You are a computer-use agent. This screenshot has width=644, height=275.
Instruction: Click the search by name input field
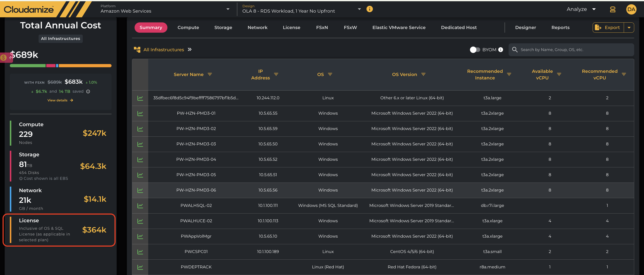pyautogui.click(x=571, y=50)
